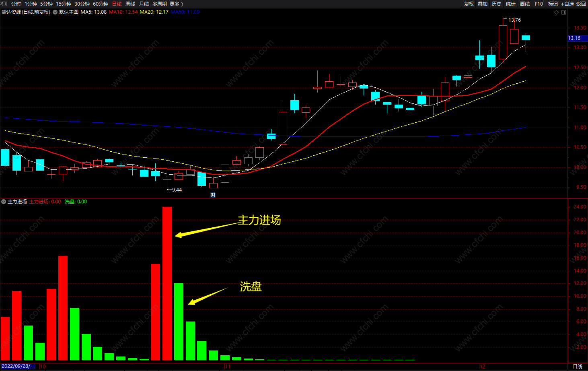This screenshot has height=371, width=588.
Task: Click the current price tag 13.16
Action: tap(578, 38)
